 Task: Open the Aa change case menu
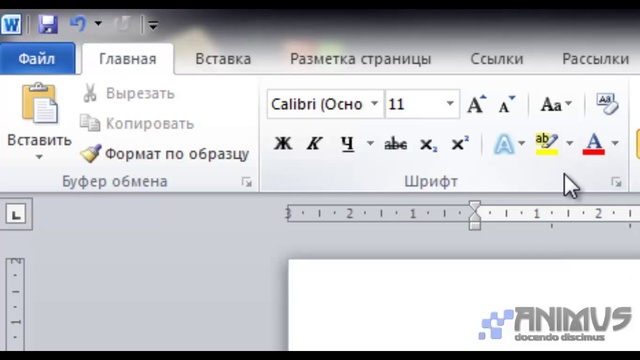(x=556, y=104)
